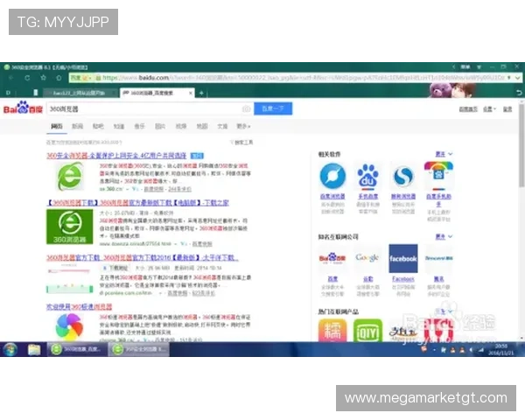Open the blue Baidu browser icon
The height and width of the screenshot is (420, 525).
click(x=332, y=176)
